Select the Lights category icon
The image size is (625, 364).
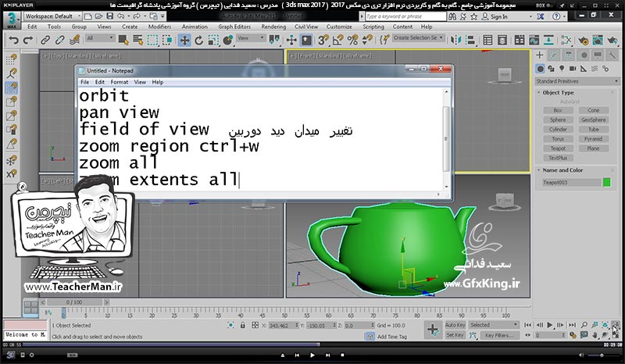coord(562,69)
